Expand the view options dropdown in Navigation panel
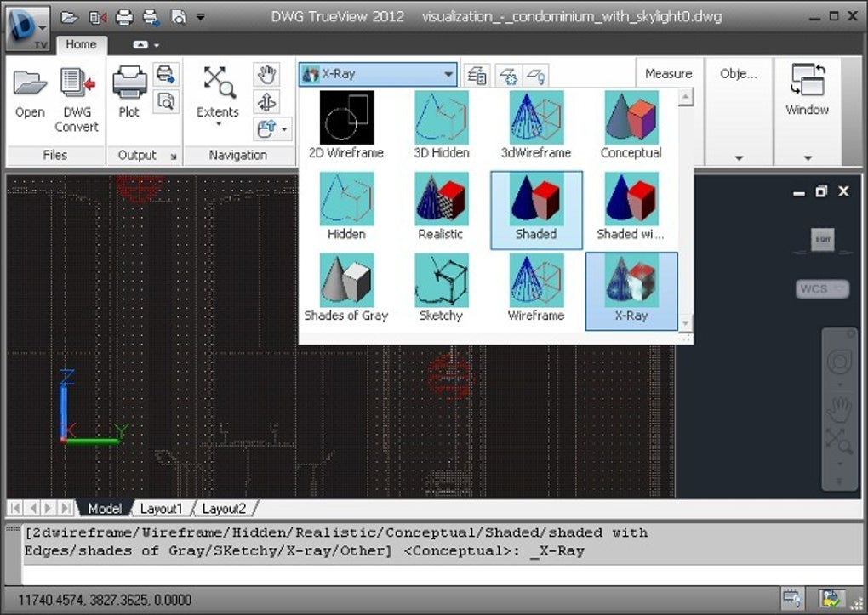Screen dimensions: 868x615 point(284,129)
